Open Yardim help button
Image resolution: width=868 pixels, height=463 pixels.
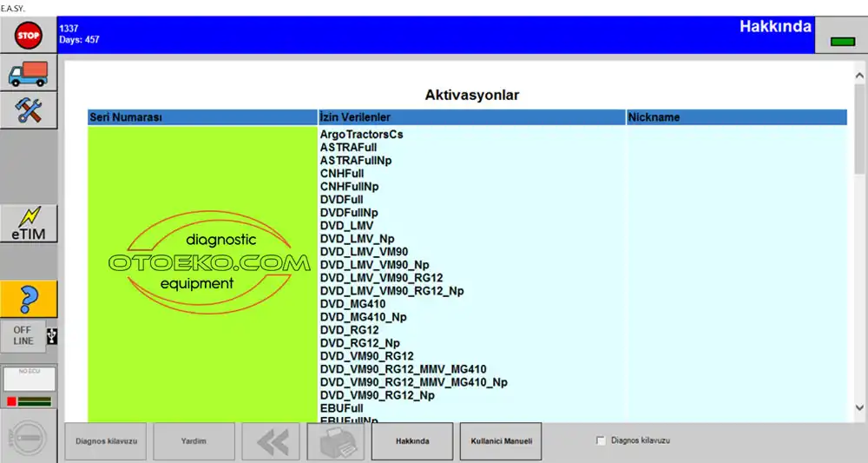click(x=194, y=441)
